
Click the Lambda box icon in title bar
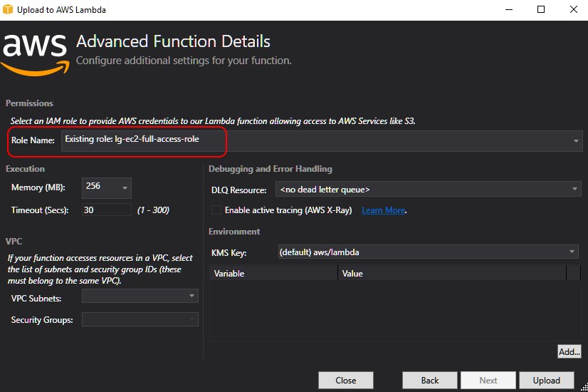(x=9, y=9)
